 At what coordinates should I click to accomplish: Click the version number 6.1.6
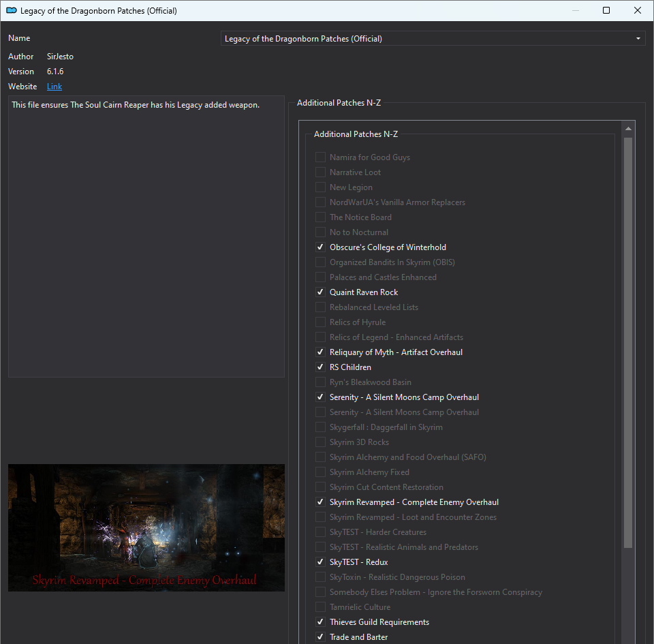click(55, 72)
